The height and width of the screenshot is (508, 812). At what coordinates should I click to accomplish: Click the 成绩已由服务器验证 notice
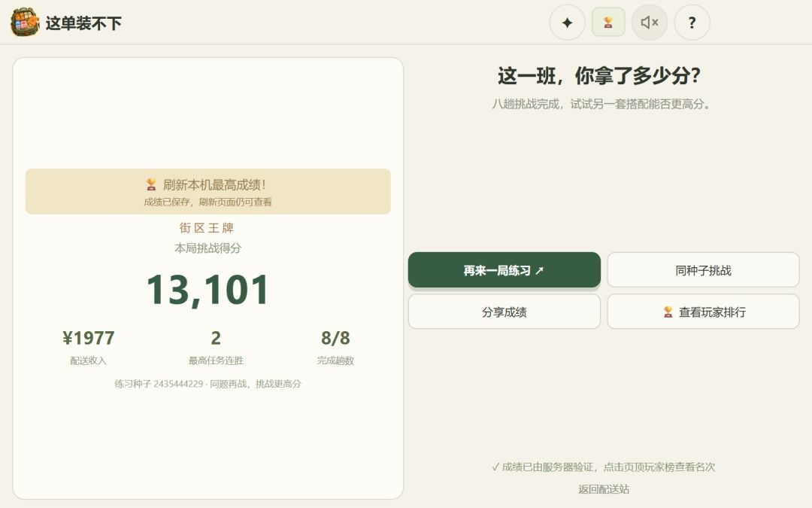(x=603, y=467)
